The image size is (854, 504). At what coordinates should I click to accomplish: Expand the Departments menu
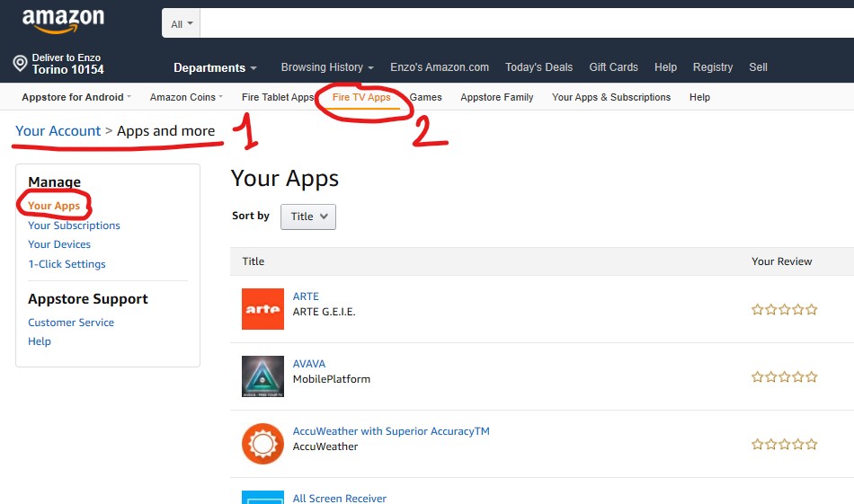click(215, 68)
